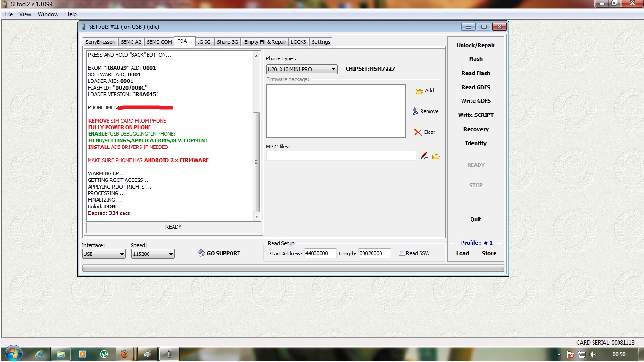Click the Add firmware package folder icon
Image resolution: width=644 pixels, height=362 pixels.
tap(419, 91)
